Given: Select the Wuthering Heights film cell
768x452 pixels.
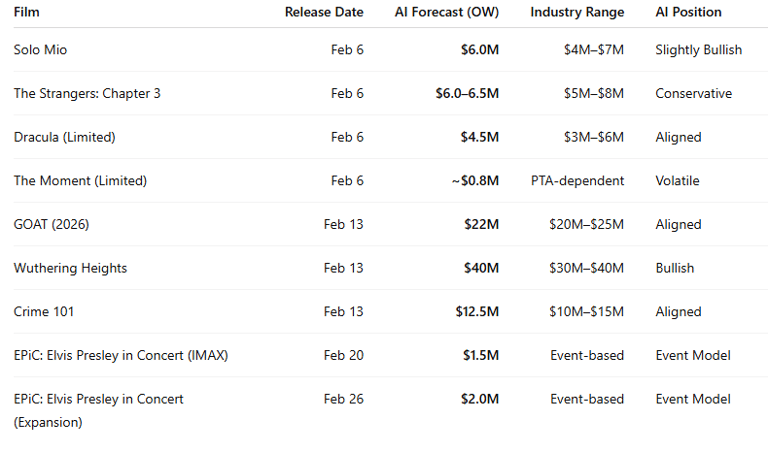Looking at the screenshot, I should point(70,268).
